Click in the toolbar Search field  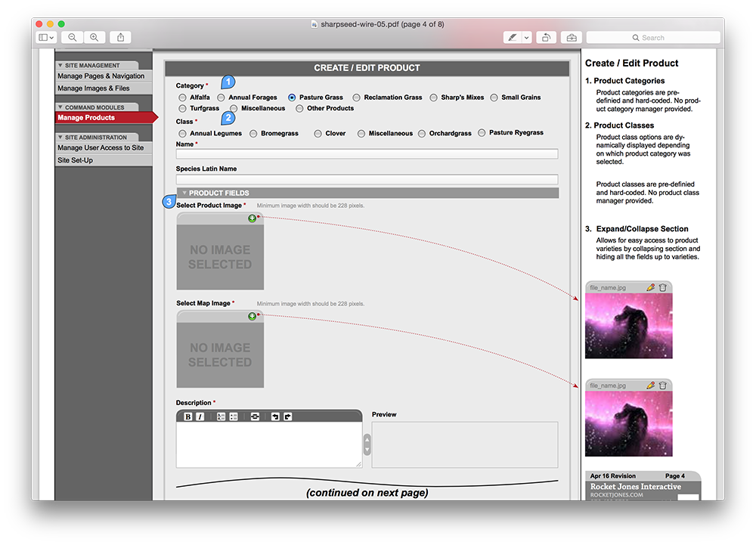click(654, 37)
